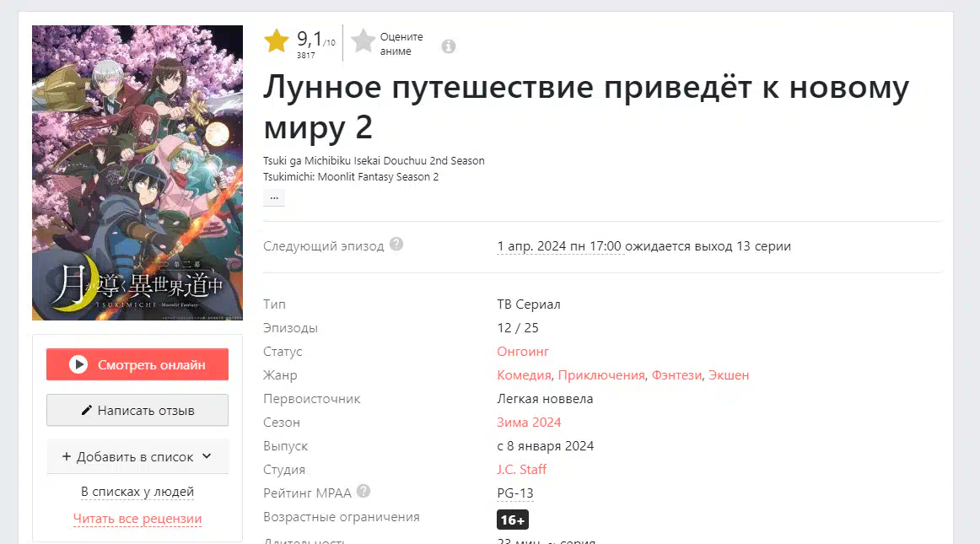Click the episodes value 12 / 25
Screen dimensions: 980x544
pyautogui.click(x=518, y=328)
